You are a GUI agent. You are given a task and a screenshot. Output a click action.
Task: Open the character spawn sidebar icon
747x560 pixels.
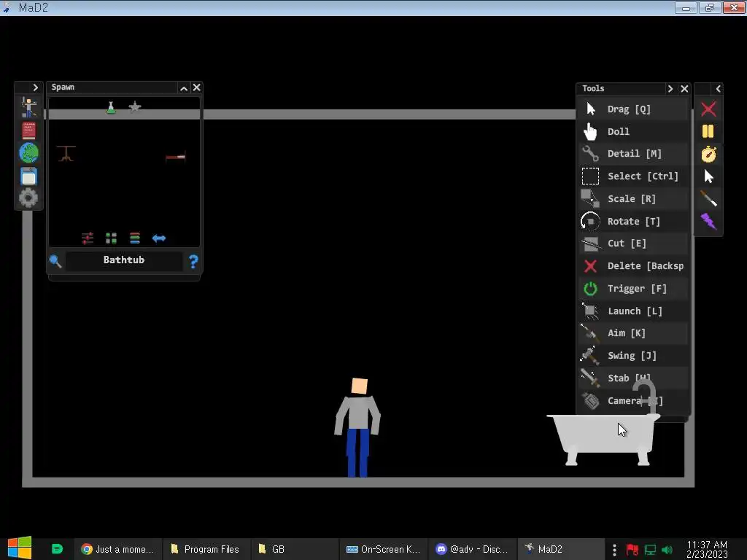coord(28,107)
